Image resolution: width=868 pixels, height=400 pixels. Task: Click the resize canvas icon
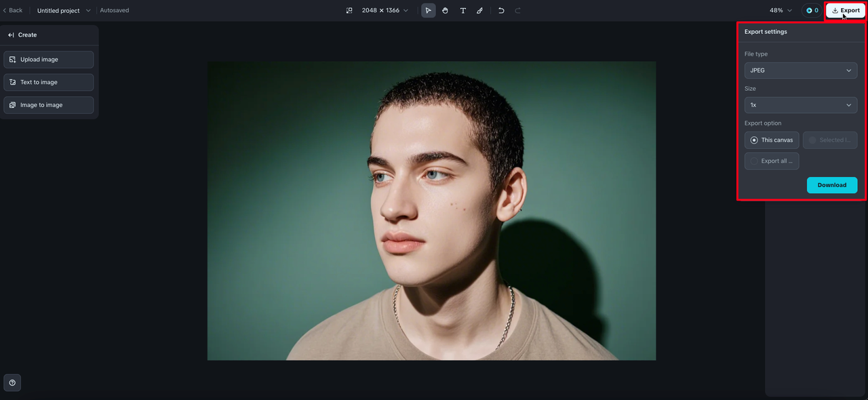coord(349,10)
